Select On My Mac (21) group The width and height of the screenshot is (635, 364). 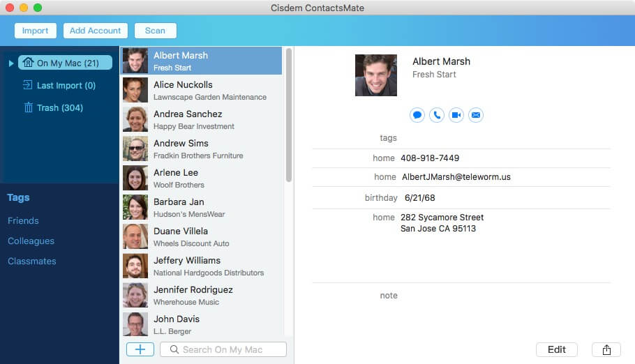click(66, 63)
